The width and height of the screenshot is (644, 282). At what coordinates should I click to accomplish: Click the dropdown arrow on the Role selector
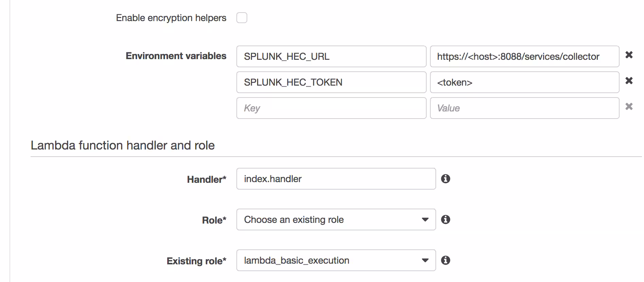(x=425, y=219)
